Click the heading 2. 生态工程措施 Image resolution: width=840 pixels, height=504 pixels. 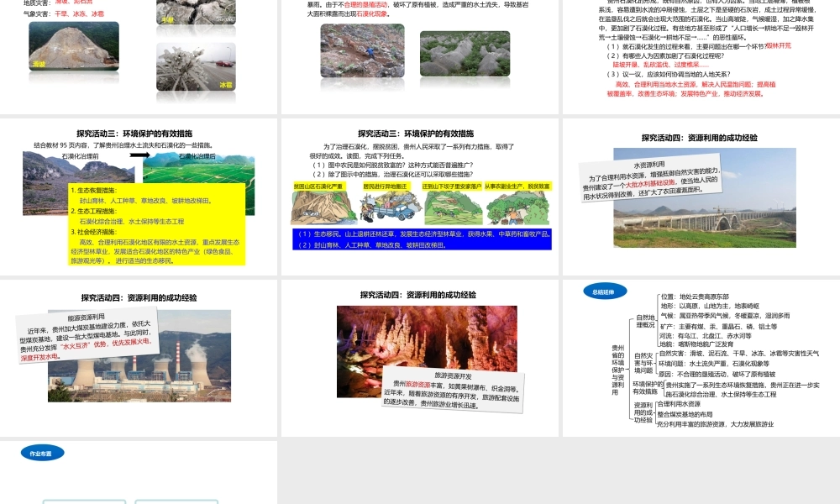click(x=94, y=211)
